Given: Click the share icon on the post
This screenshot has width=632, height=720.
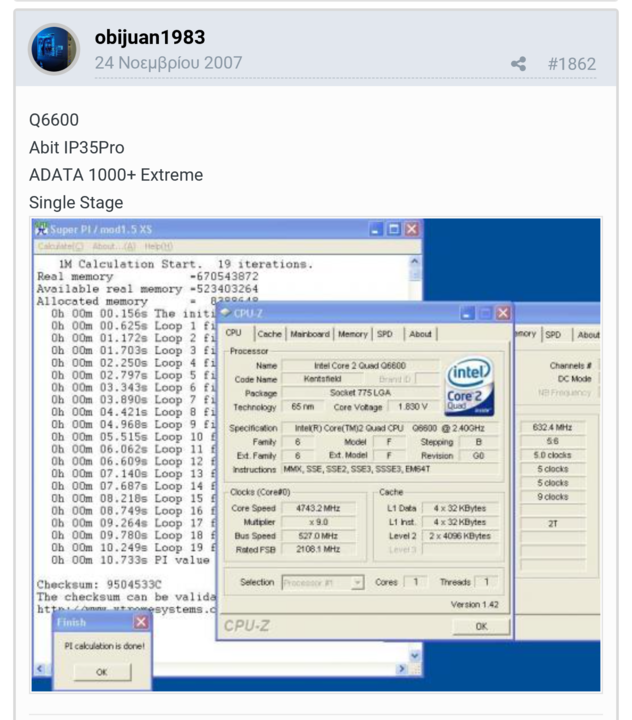Looking at the screenshot, I should 519,64.
